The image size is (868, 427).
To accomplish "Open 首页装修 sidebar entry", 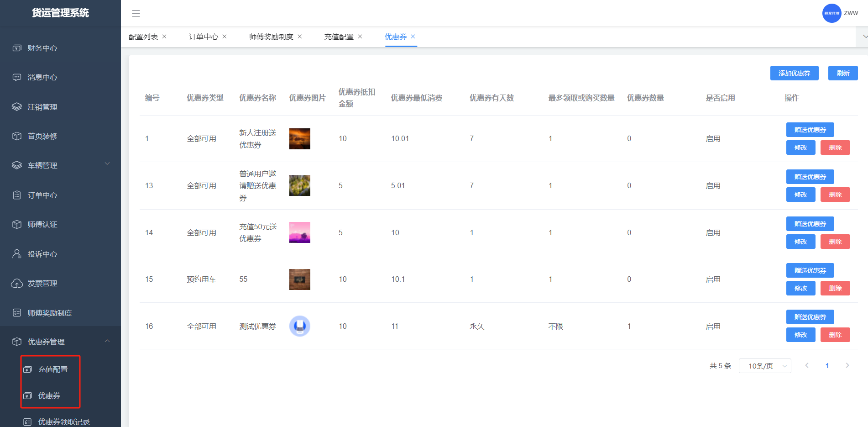I will click(x=42, y=136).
